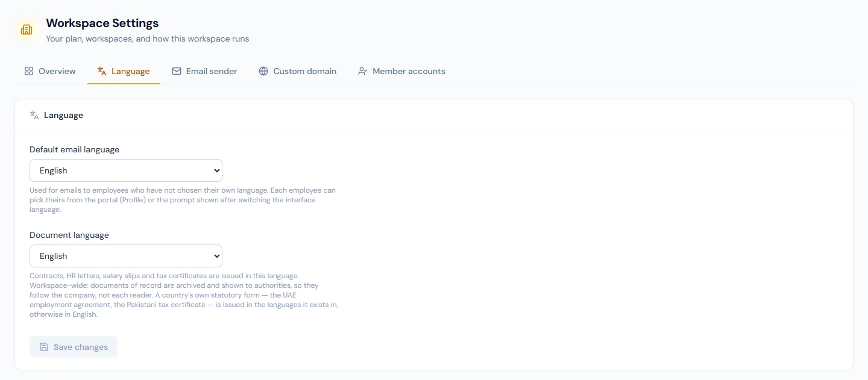Open the Member accounts tab
Screen dimensions: 868x380
(x=401, y=71)
